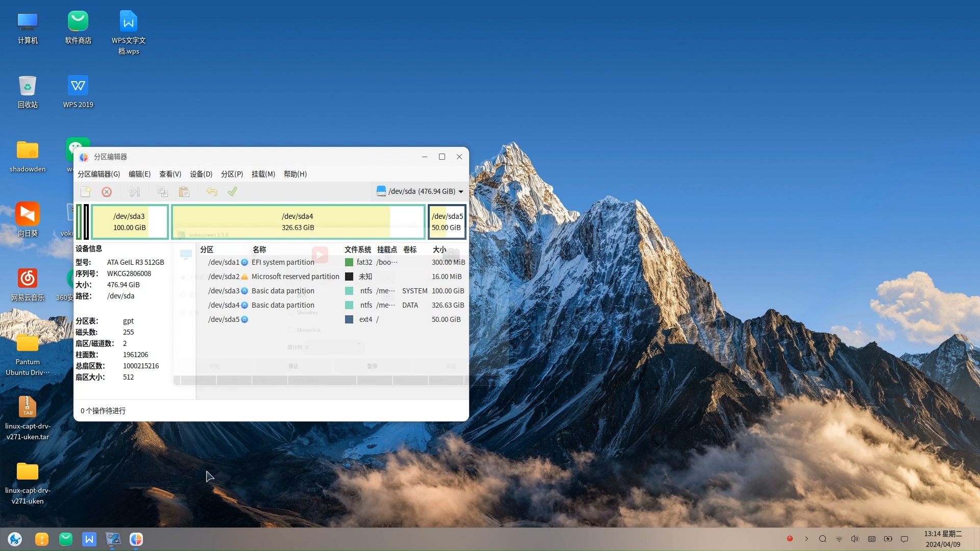Click the warning icon beside /dev/sda2

pos(244,277)
